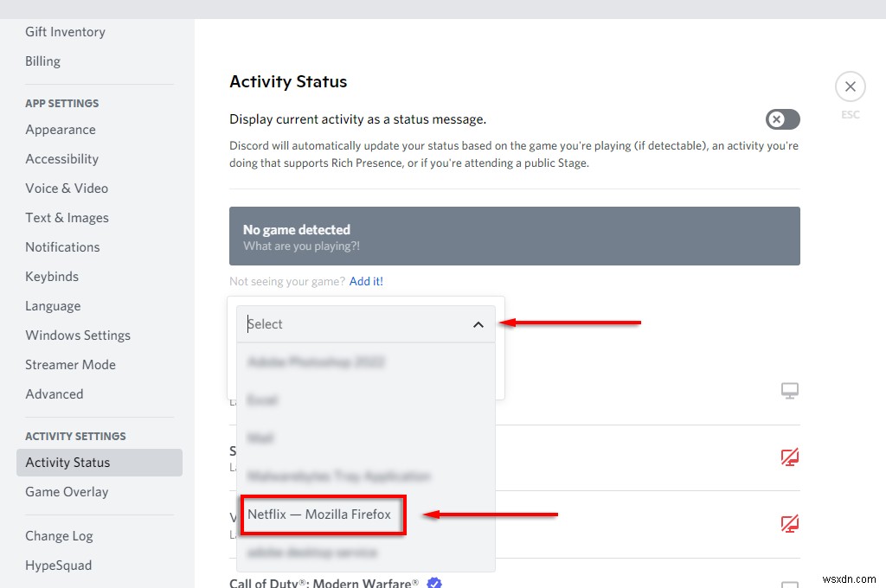The width and height of the screenshot is (886, 588).
Task: Open Keybinds settings
Action: click(51, 276)
